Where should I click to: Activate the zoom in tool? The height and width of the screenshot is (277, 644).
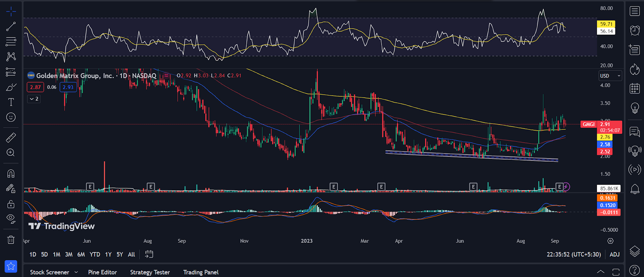point(11,153)
